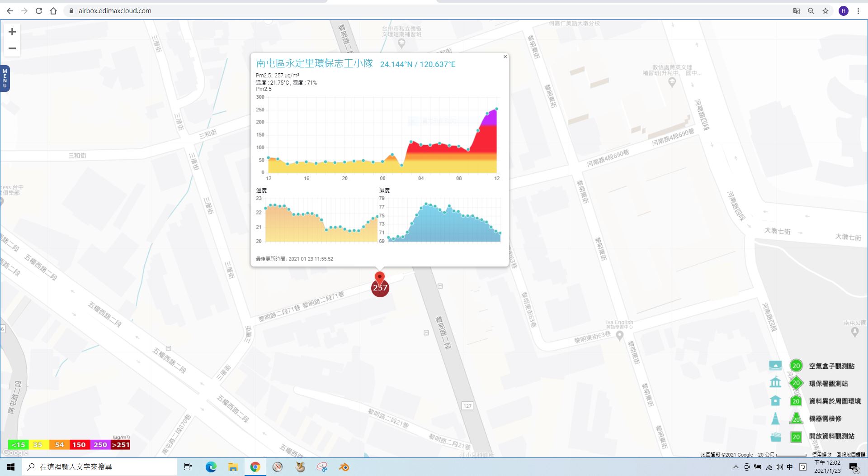
Task: Open the 回報地圖錯誤 report map error link
Action: pos(851,455)
